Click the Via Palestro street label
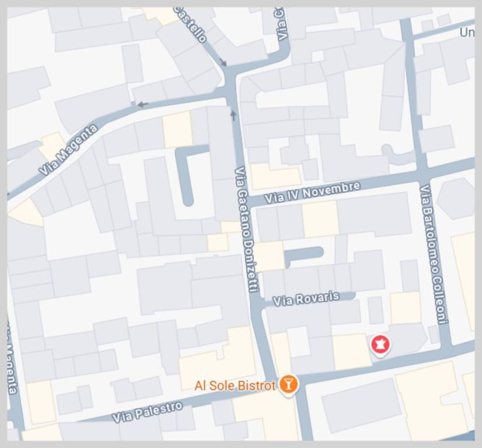The image size is (482, 448). (147, 412)
